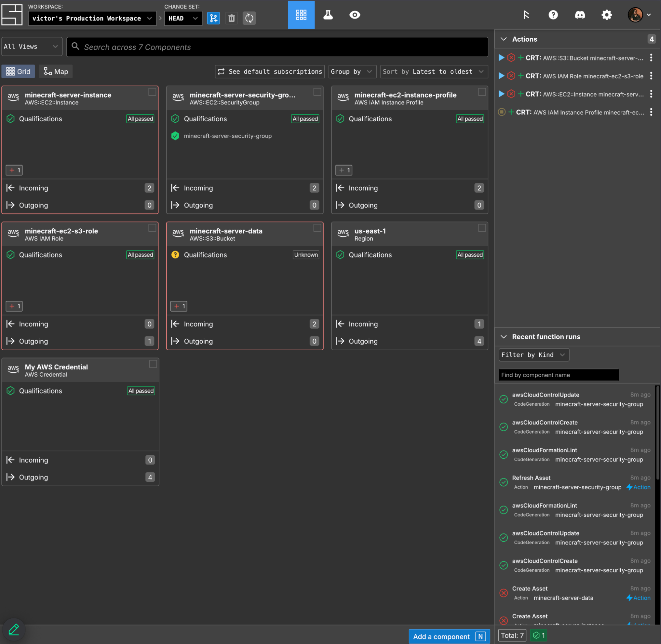Open the Filter by Kind dropdown
The image size is (661, 644).
pos(534,355)
